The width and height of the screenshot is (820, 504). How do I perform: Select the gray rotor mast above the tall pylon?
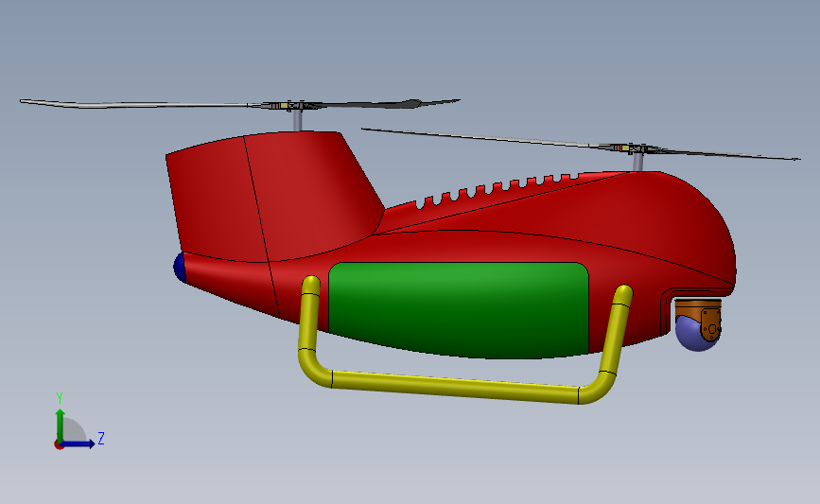[297, 120]
